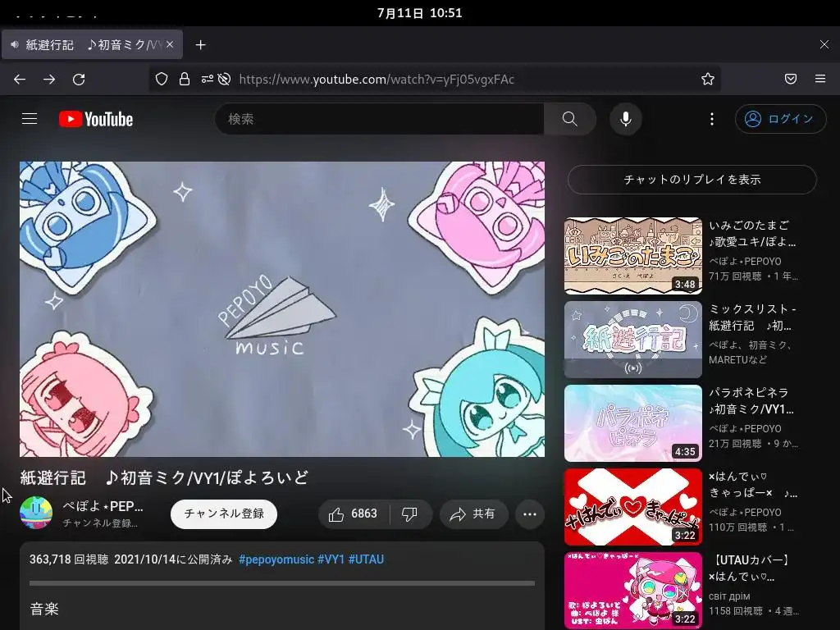Screen dimensions: 840x630
Task: Open the 【UTAUカバー】 video thumbnail
Action: coord(633,591)
